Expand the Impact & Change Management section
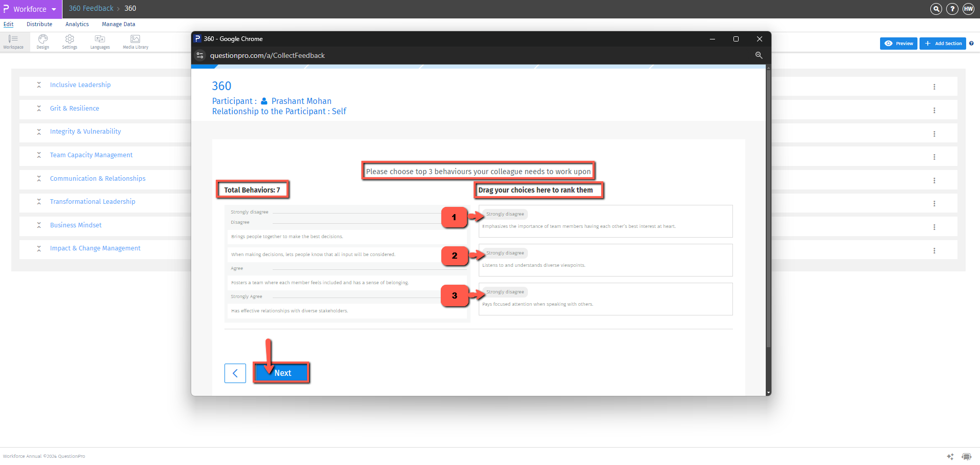980x465 pixels. point(39,248)
